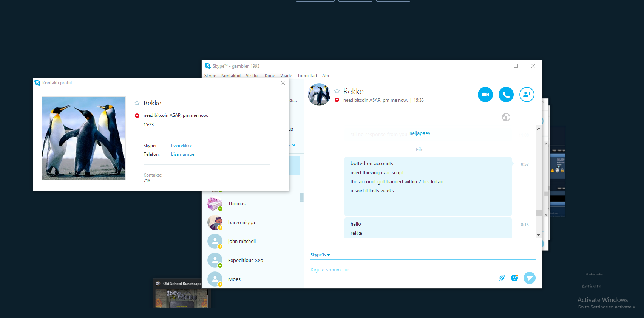
Task: Click the 8:15 message timestamp
Action: pyautogui.click(x=525, y=225)
